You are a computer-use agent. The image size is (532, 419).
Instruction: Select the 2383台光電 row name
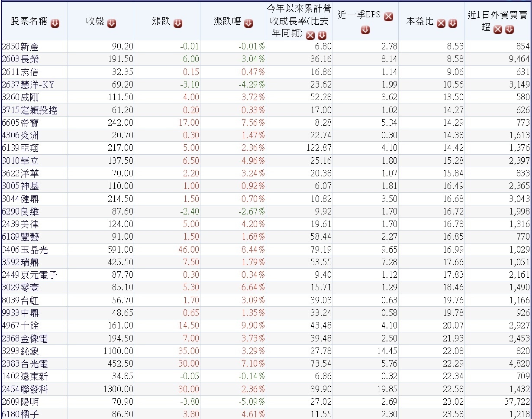(25, 364)
